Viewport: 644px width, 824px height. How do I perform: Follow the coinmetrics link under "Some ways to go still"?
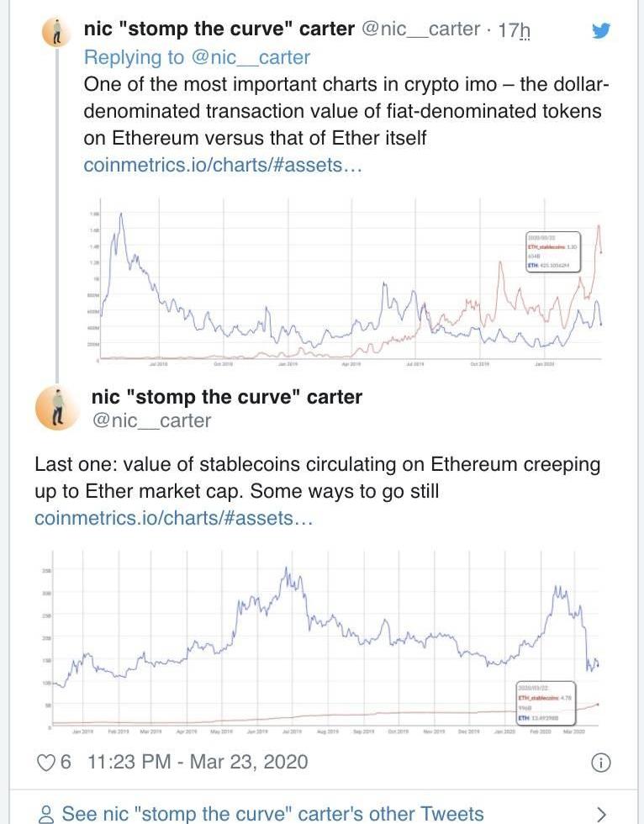point(173,518)
